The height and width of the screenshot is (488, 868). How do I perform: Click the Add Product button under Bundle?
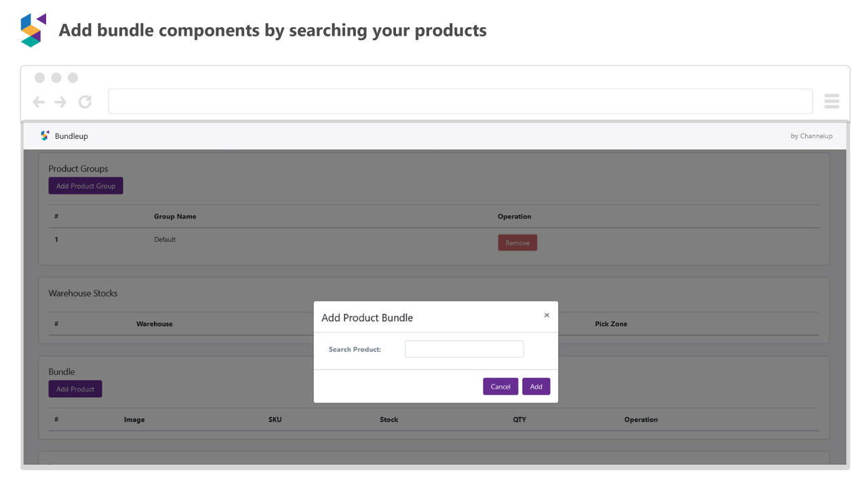(75, 388)
